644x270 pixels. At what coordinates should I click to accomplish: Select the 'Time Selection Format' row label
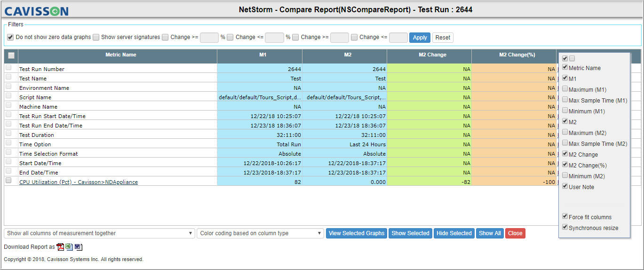point(48,154)
